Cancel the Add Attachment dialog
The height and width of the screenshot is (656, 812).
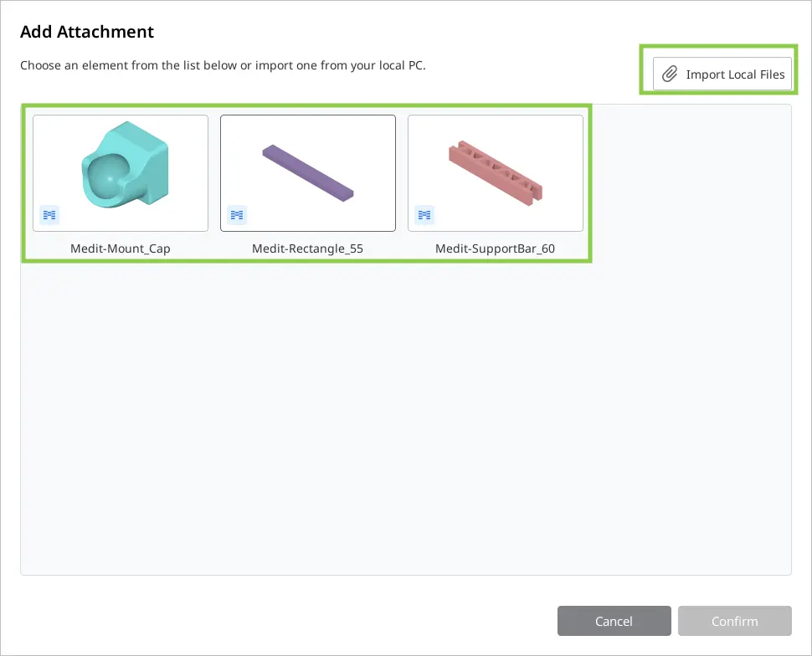[x=614, y=621]
